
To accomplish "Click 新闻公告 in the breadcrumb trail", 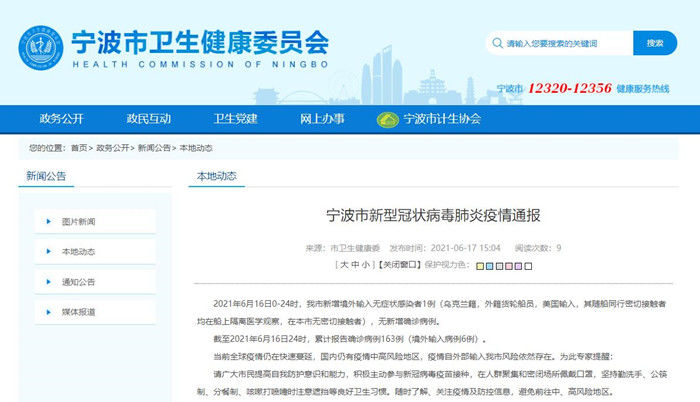I will coord(153,148).
